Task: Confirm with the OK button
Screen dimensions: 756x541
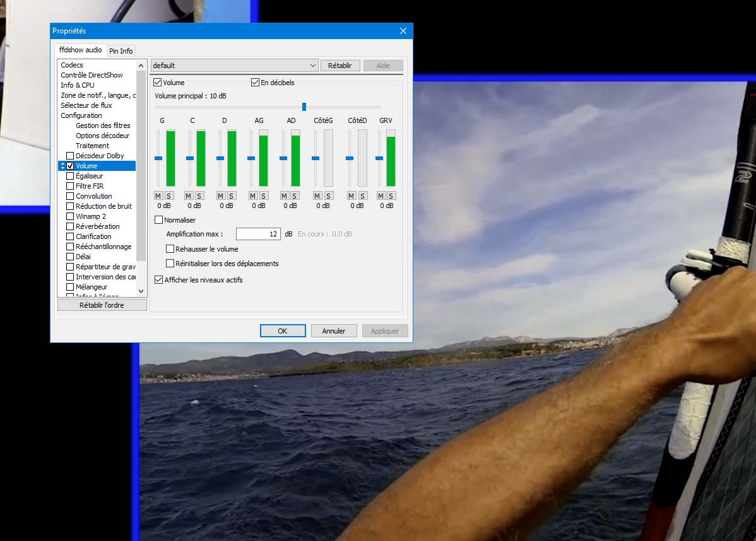Action: click(x=283, y=331)
